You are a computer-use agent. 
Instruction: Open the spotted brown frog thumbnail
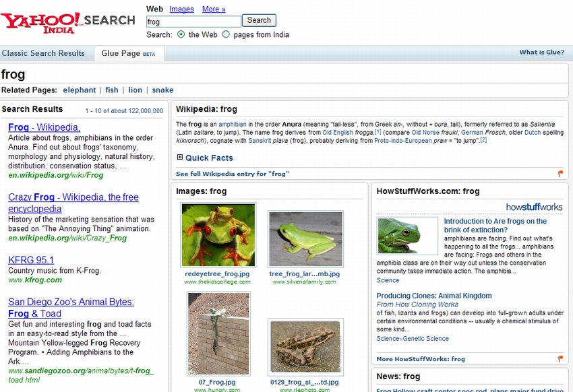coord(305,347)
